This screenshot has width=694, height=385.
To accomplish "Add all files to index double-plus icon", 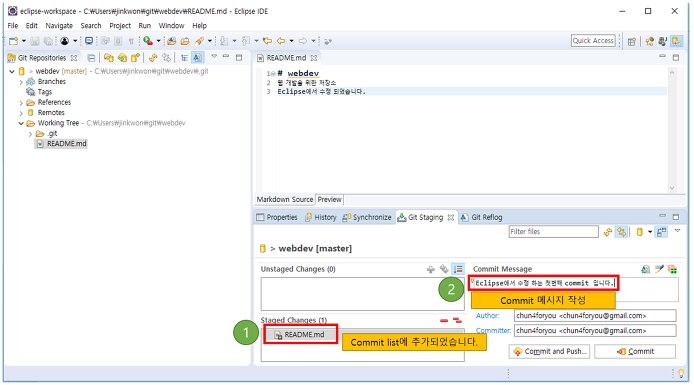I will 444,269.
